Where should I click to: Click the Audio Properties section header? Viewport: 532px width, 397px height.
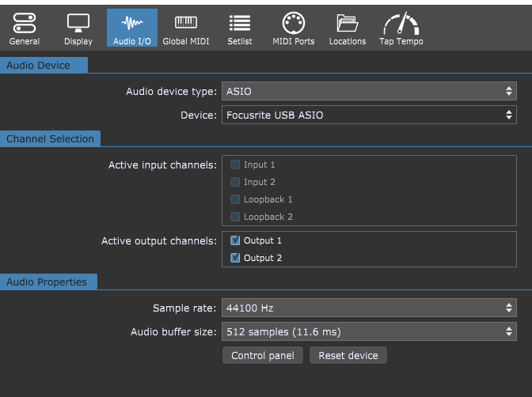[x=47, y=282]
